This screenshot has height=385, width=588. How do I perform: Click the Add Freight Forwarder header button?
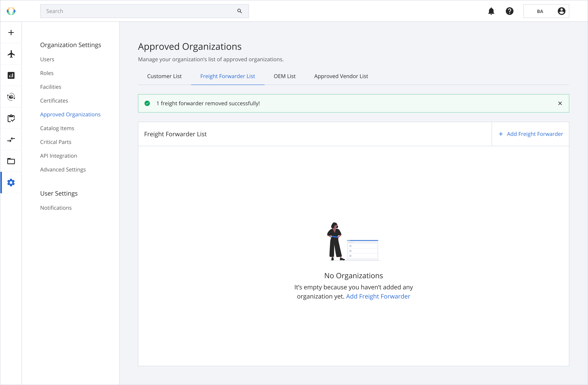coord(530,134)
